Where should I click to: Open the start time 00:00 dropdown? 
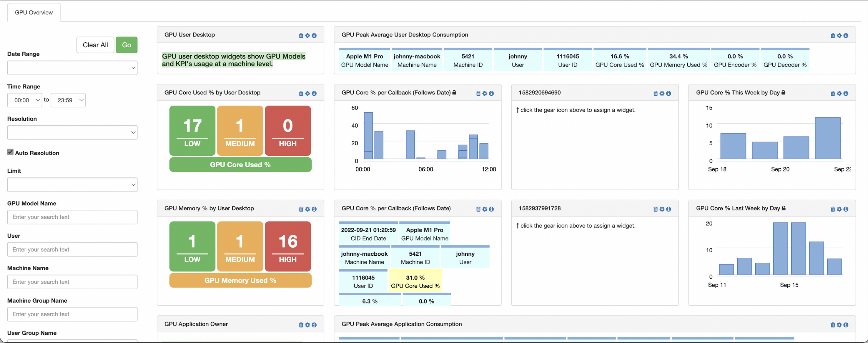pyautogui.click(x=25, y=100)
